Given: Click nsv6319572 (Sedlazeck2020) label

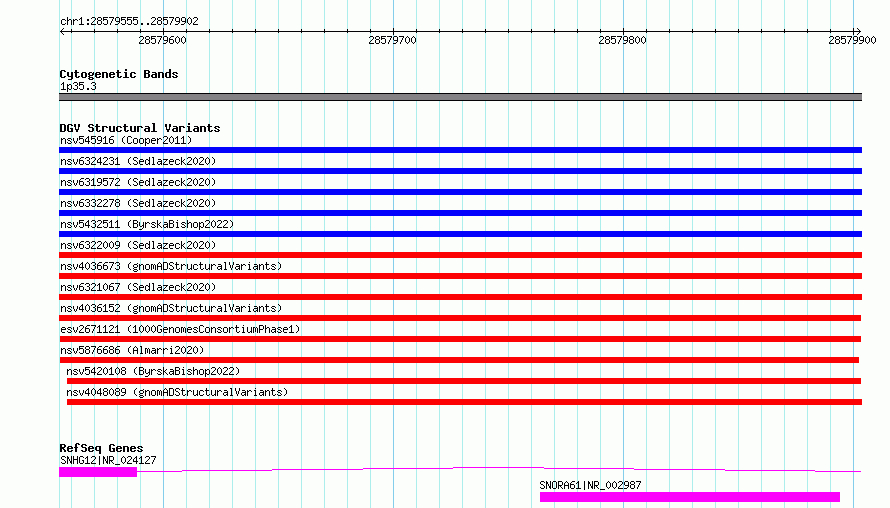Looking at the screenshot, I should point(138,182).
